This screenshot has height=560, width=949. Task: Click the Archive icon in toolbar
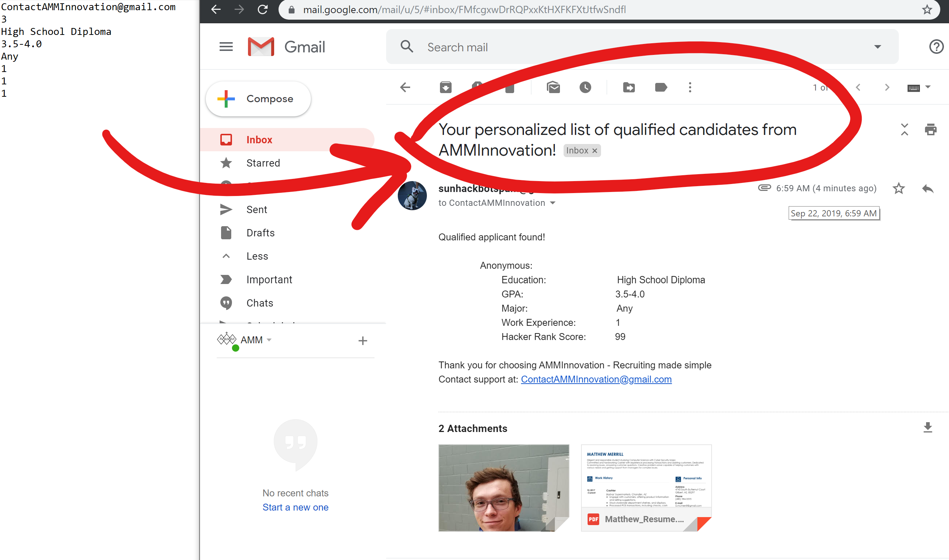(445, 88)
